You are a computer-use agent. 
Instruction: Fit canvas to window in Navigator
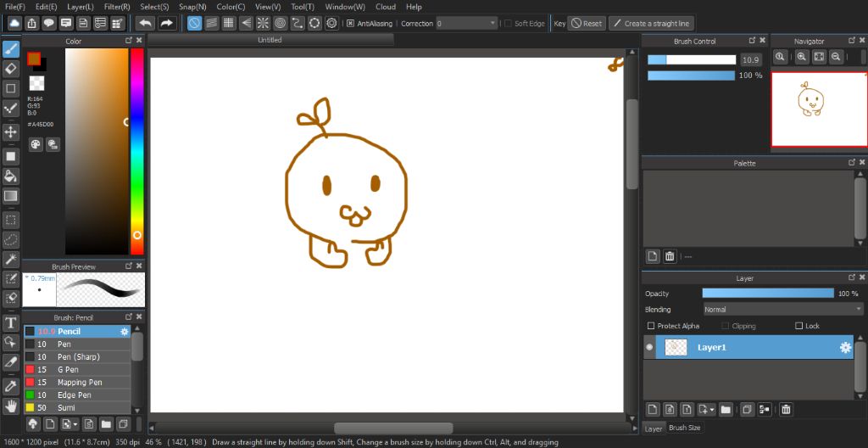[x=820, y=56]
